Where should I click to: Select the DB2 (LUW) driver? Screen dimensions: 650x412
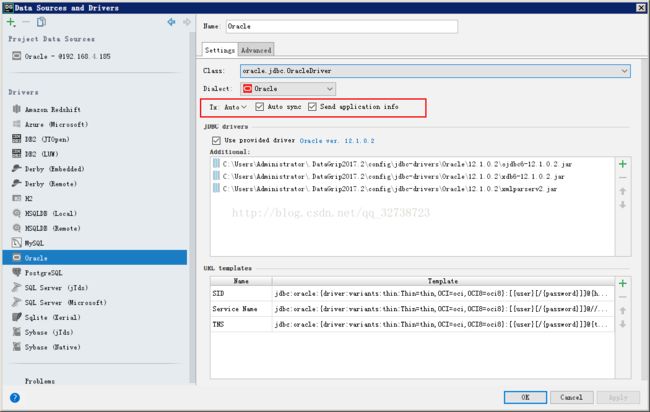95,154
